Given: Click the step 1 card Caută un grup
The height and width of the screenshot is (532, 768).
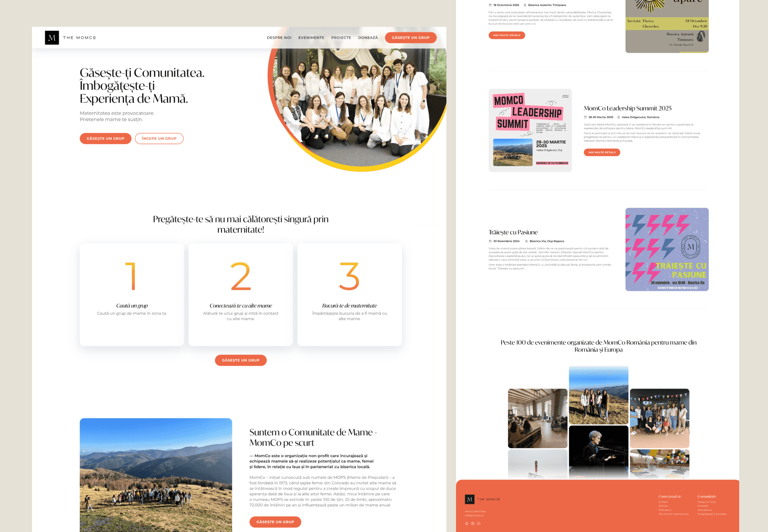Looking at the screenshot, I should (x=132, y=294).
